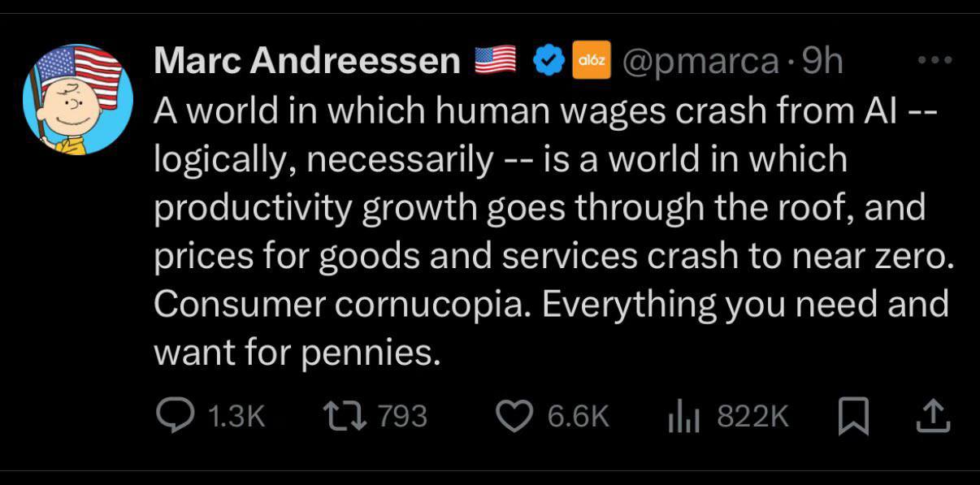Click the 793 reposts count

[x=402, y=416]
